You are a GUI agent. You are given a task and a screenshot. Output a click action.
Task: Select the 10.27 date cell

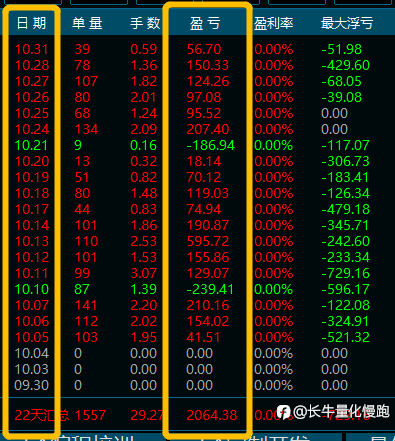pos(32,81)
